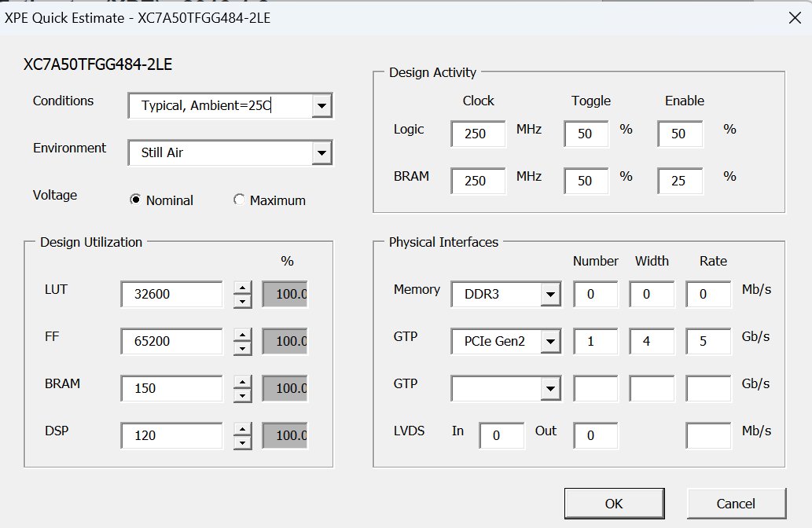
Task: Expand the PCIe Gen2 GTP dropdown
Action: click(x=551, y=342)
